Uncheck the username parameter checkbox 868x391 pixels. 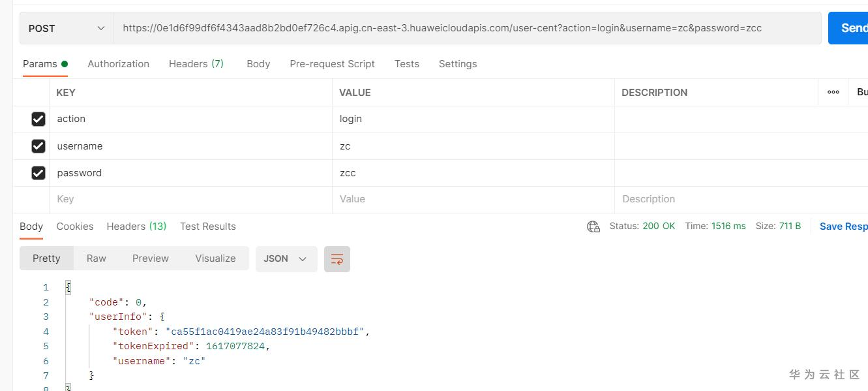(x=38, y=146)
